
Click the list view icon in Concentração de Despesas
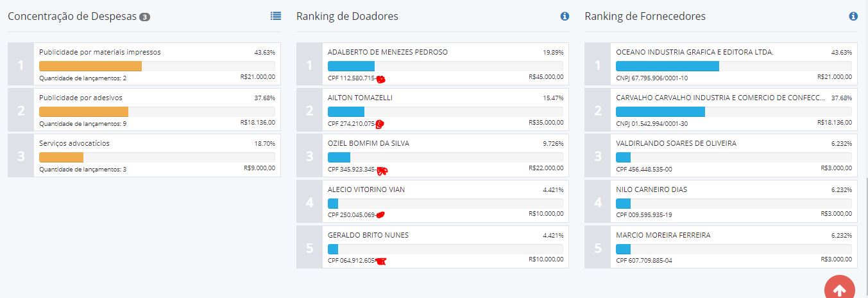(x=276, y=16)
